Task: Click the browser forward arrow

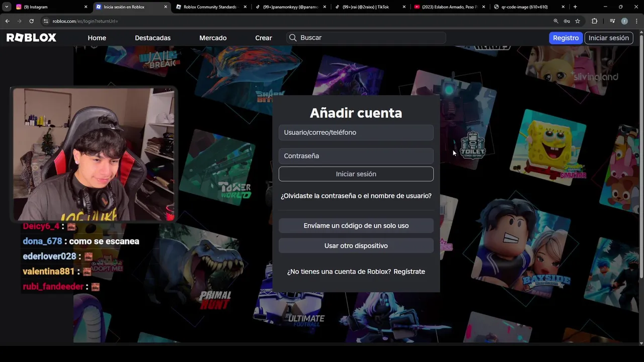Action: pos(19,21)
